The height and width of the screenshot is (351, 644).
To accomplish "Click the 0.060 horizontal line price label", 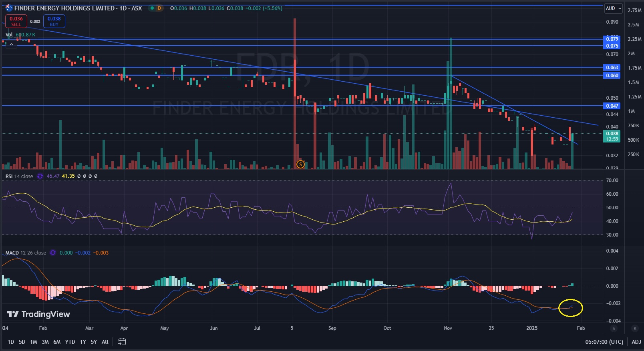I will tap(612, 76).
